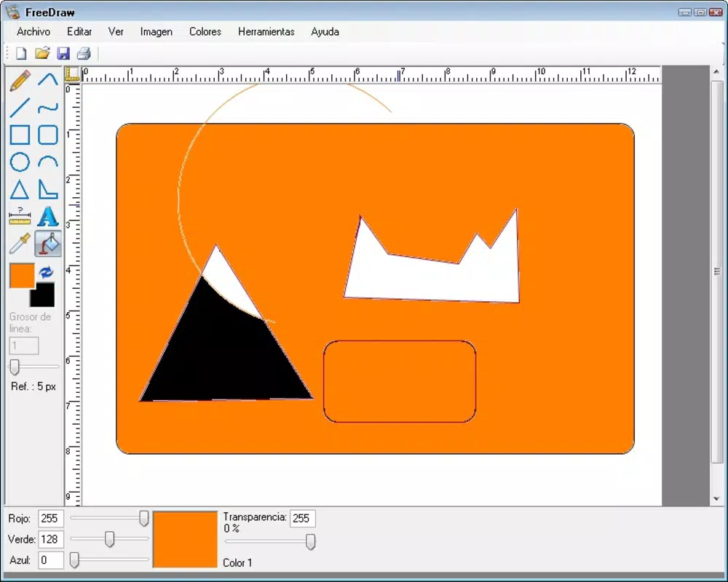The width and height of the screenshot is (728, 582).
Task: Select the Text tool letter A
Action: click(x=48, y=217)
